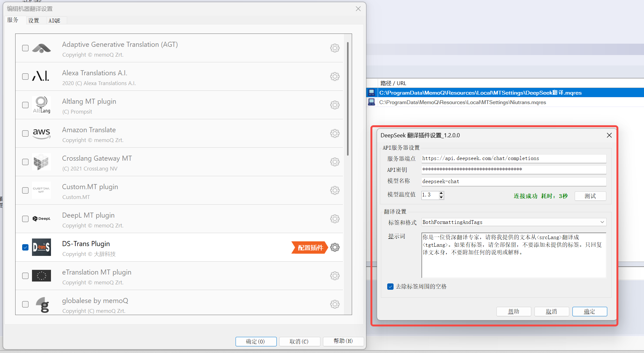Uncheck the DS-Trans Plugin checkbox

click(x=25, y=247)
